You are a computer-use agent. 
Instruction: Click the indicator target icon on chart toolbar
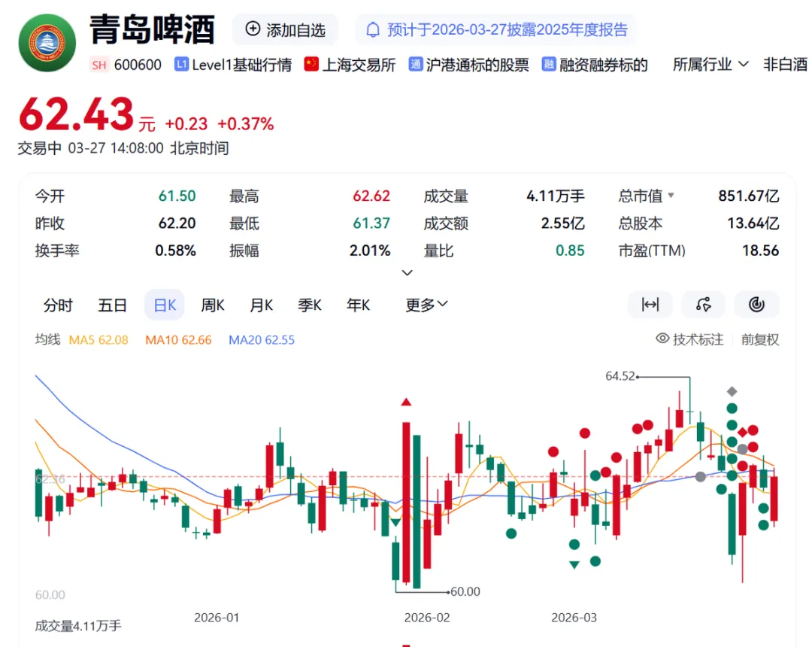[756, 305]
